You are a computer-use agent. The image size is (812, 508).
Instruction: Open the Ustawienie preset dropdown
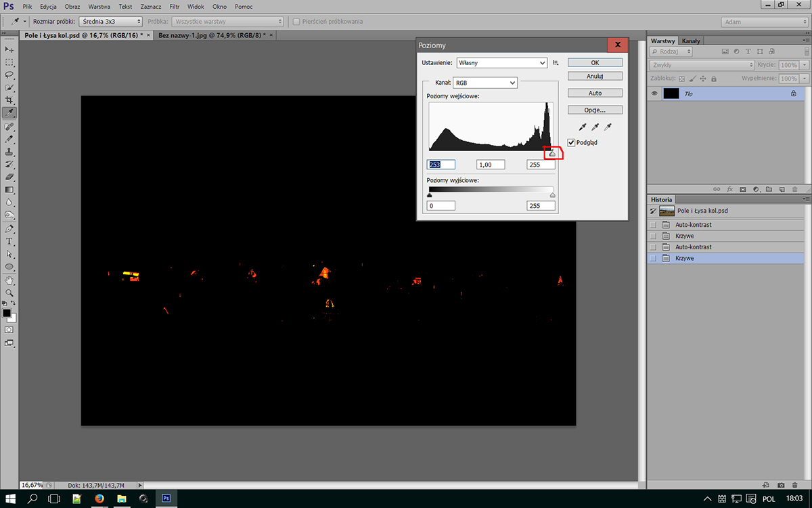pyautogui.click(x=501, y=63)
